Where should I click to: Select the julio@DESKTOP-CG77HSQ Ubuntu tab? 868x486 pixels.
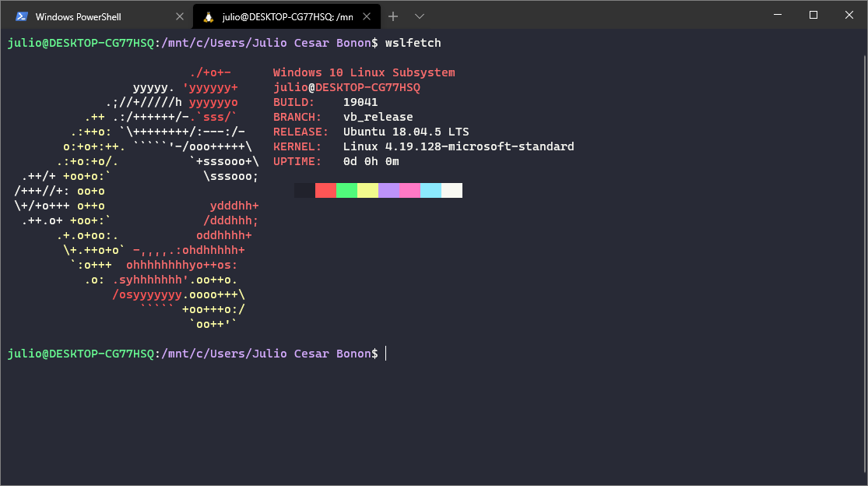point(286,16)
